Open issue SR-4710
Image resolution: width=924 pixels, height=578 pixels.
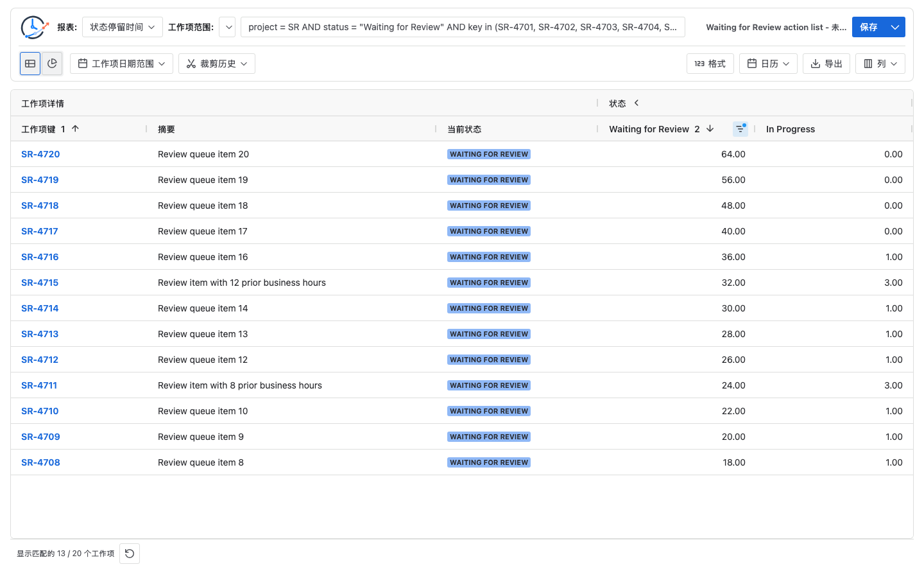click(x=40, y=411)
